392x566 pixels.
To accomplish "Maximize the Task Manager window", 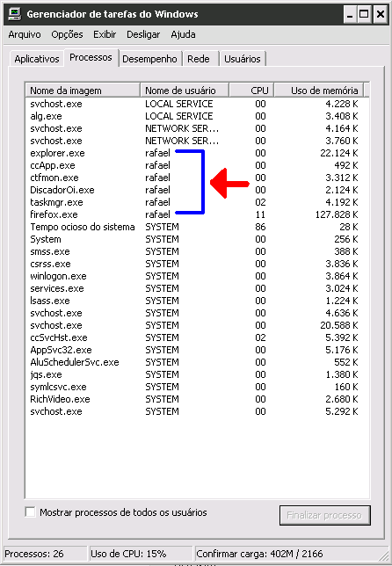I will (x=365, y=14).
